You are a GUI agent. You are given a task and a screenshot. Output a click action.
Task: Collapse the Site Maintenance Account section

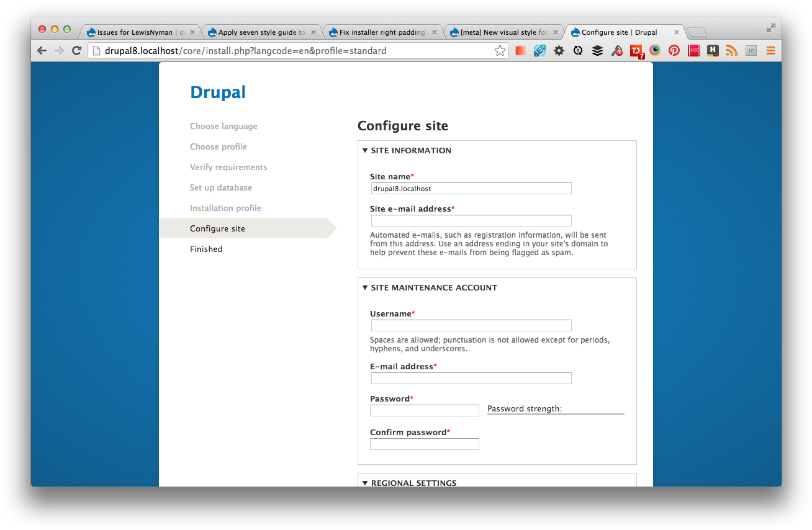433,288
